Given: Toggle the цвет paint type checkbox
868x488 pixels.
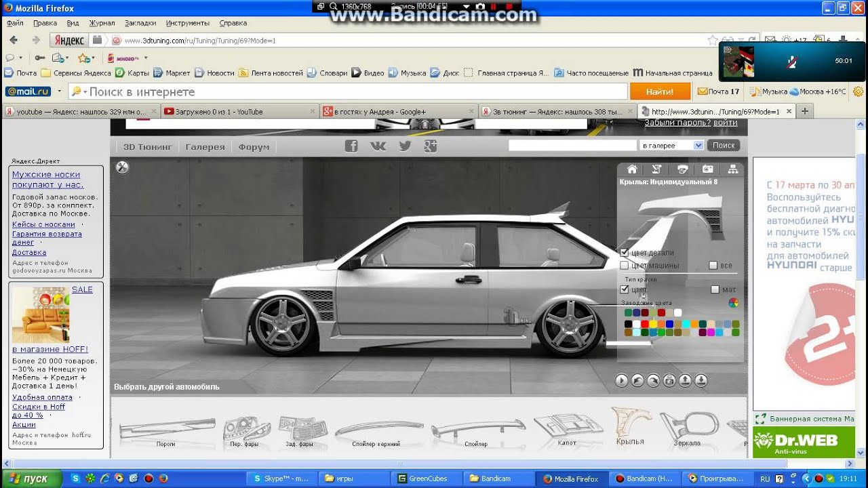Looking at the screenshot, I should [x=625, y=289].
